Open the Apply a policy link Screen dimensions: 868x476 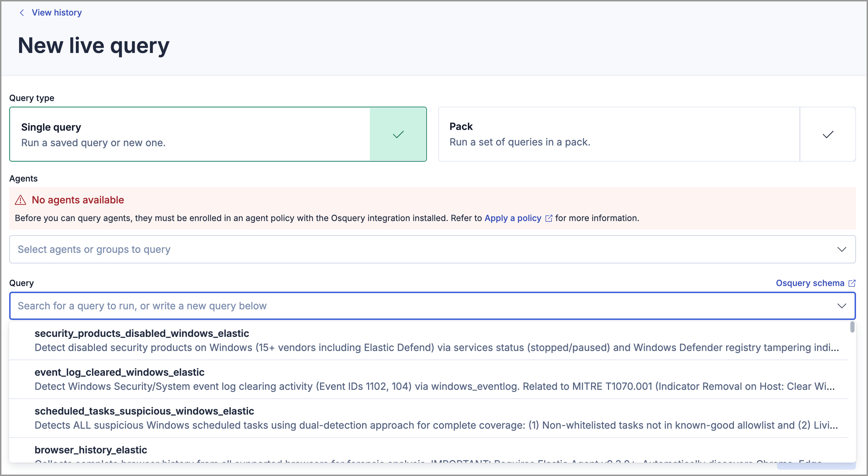click(513, 218)
